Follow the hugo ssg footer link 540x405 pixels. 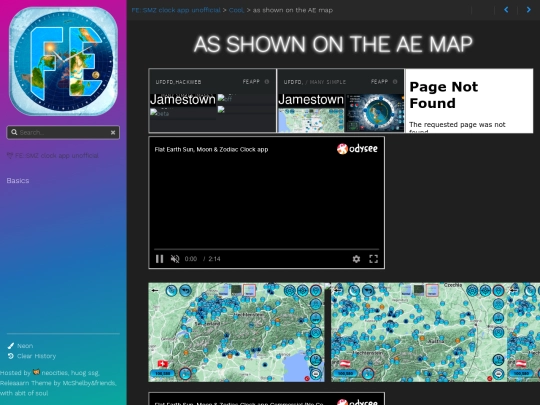(85, 373)
